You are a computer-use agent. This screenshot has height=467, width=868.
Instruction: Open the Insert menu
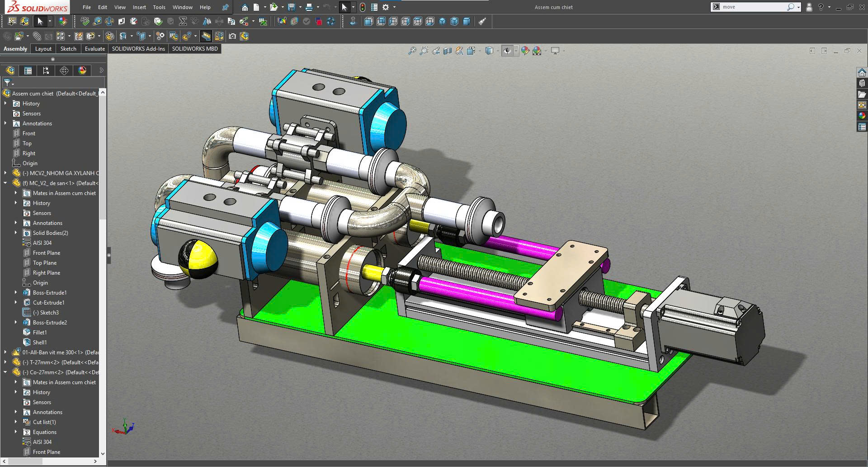(139, 7)
